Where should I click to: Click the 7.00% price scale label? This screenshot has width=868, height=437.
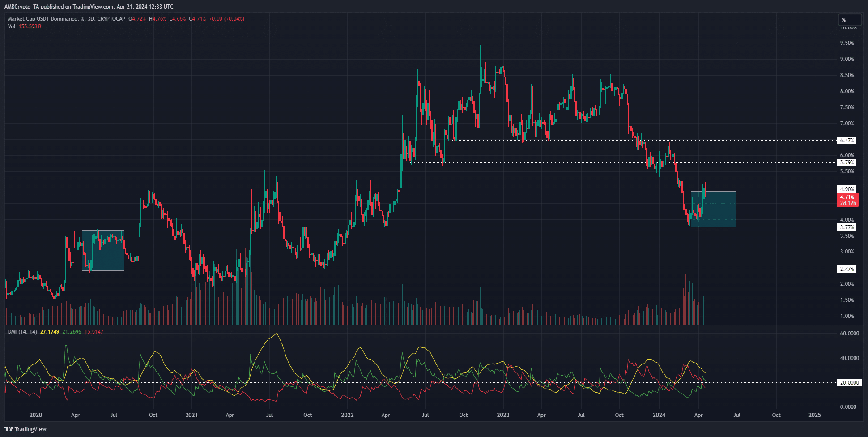pos(847,124)
